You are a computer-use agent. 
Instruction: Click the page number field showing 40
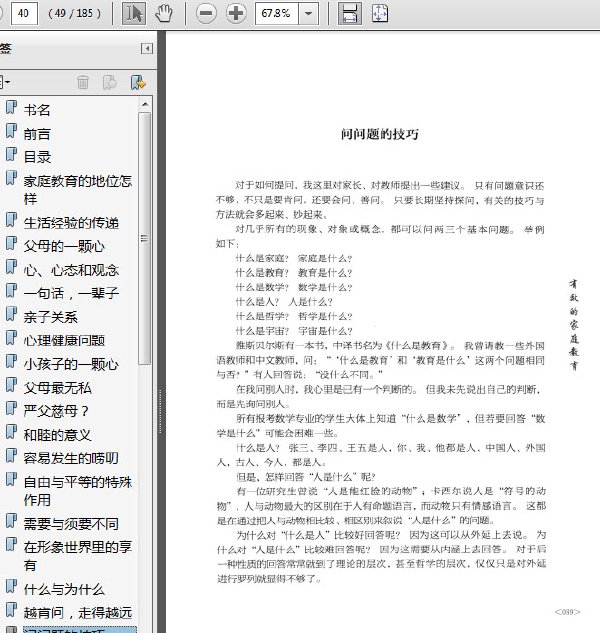tap(24, 13)
